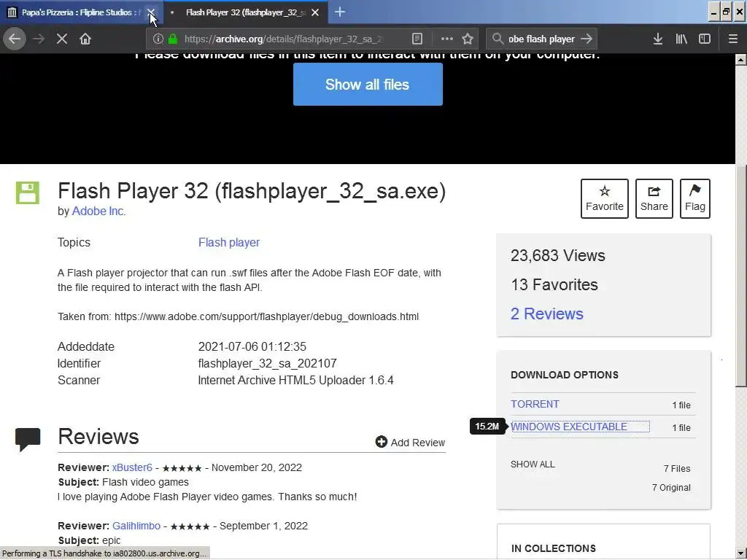This screenshot has width=747, height=560.
Task: Click the scrollbar up arrow
Action: [x=741, y=60]
